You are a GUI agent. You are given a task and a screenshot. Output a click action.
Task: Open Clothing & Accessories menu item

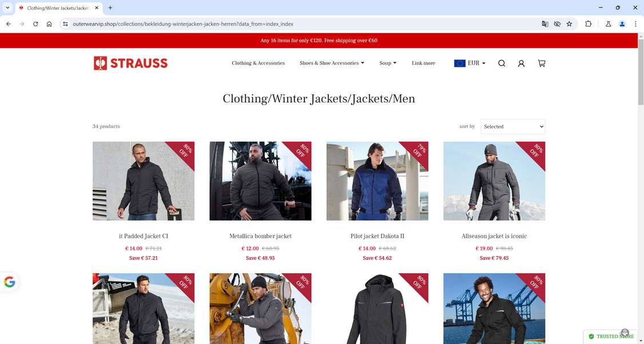click(258, 63)
